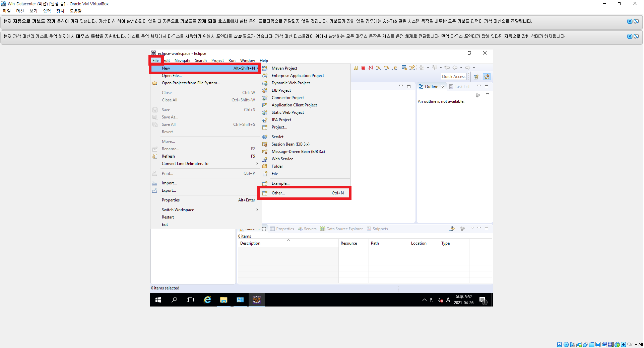Click Refresh in the File menu
Screen dimensions: 644x348
tap(206, 156)
